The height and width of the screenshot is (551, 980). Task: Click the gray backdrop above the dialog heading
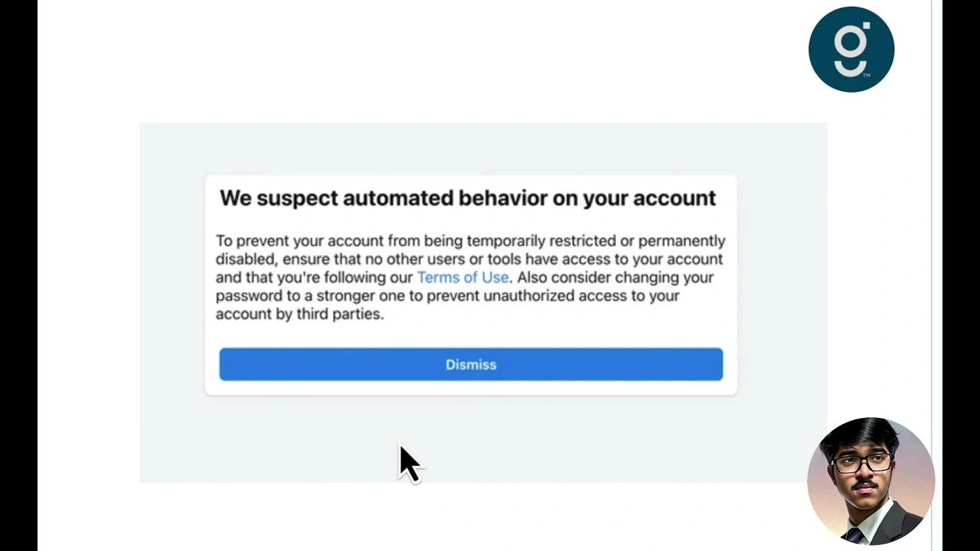(482, 149)
